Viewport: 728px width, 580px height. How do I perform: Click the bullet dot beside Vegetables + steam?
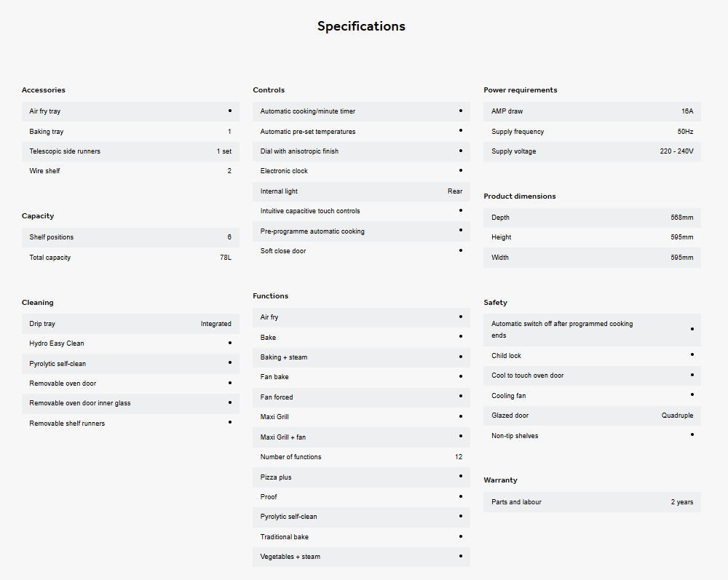(461, 556)
